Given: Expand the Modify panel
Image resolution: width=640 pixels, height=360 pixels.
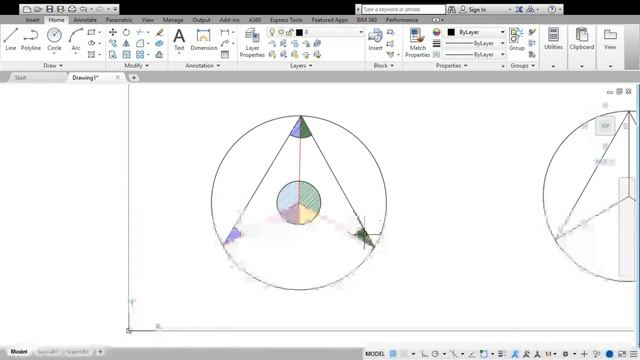Looking at the screenshot, I should pyautogui.click(x=136, y=66).
